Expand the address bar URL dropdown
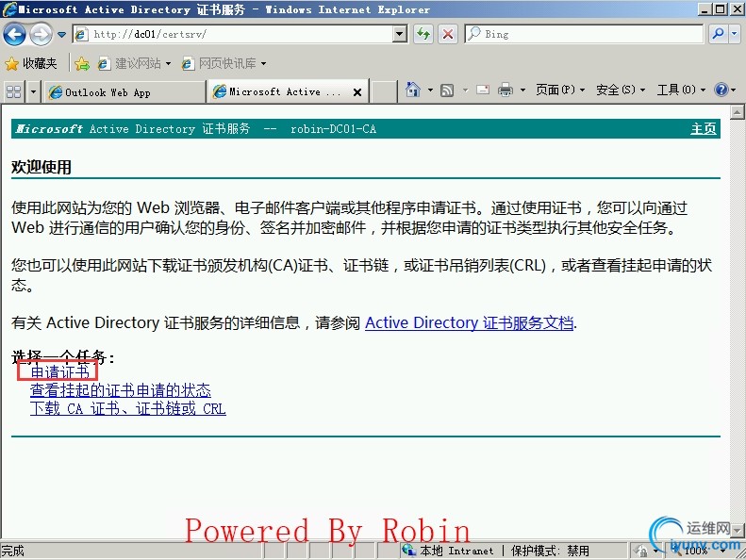 [400, 34]
